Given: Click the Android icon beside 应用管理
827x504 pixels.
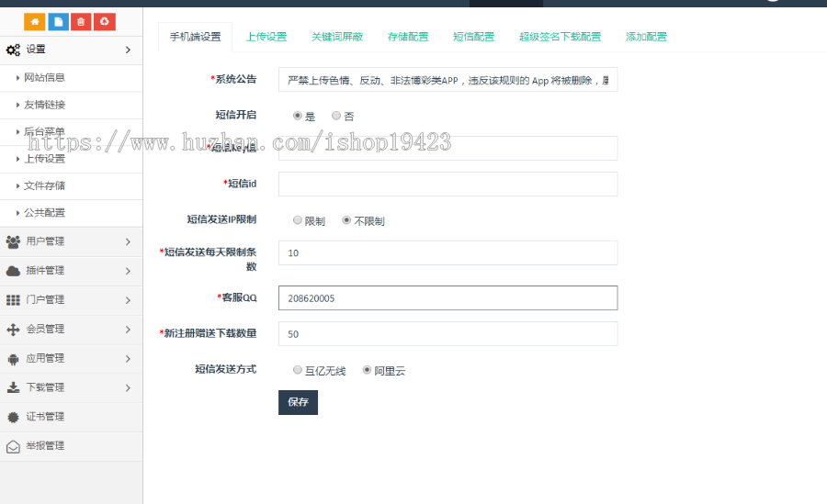Looking at the screenshot, I should coord(13,359).
